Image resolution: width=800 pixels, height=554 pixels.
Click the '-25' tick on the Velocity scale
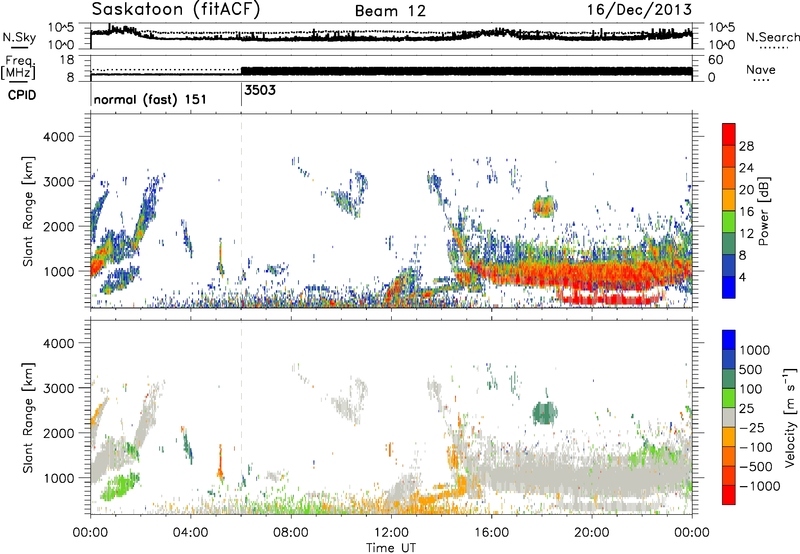click(x=751, y=428)
